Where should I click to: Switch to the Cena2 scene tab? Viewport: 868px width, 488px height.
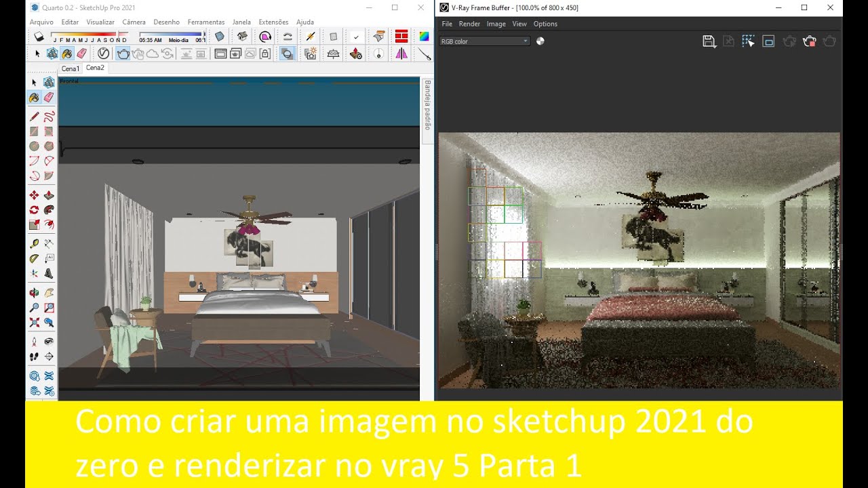95,68
